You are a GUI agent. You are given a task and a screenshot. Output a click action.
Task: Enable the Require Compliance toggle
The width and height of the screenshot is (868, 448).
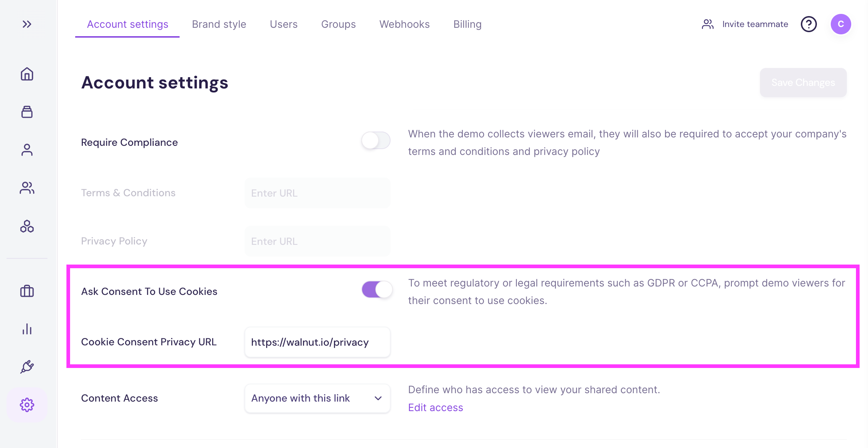click(376, 141)
